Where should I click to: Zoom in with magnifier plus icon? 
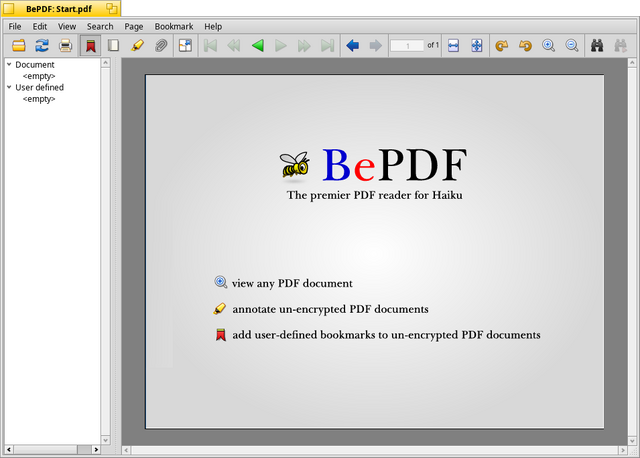pyautogui.click(x=549, y=45)
